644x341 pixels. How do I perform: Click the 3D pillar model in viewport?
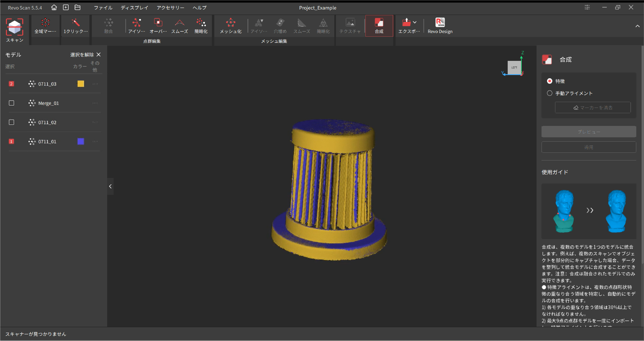[x=329, y=190]
